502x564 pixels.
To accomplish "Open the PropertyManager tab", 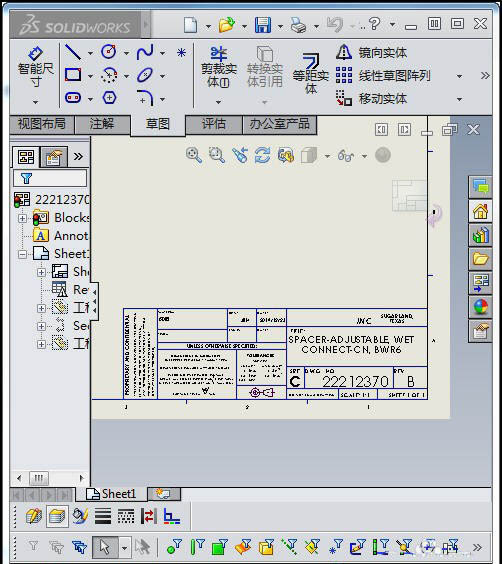I will tap(53, 157).
